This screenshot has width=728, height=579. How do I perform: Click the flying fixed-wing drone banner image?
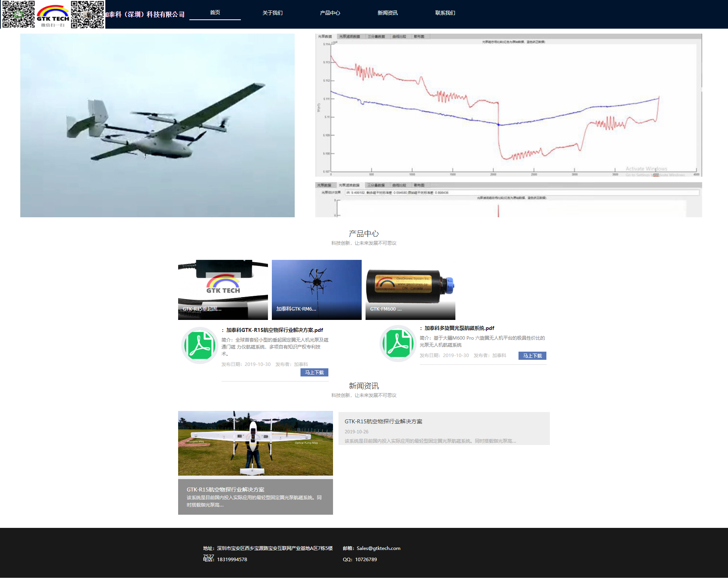157,125
